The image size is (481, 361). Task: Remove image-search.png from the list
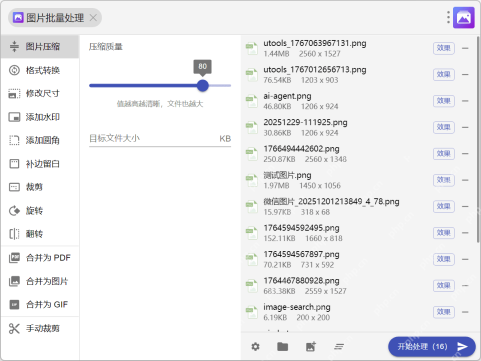pos(465,312)
